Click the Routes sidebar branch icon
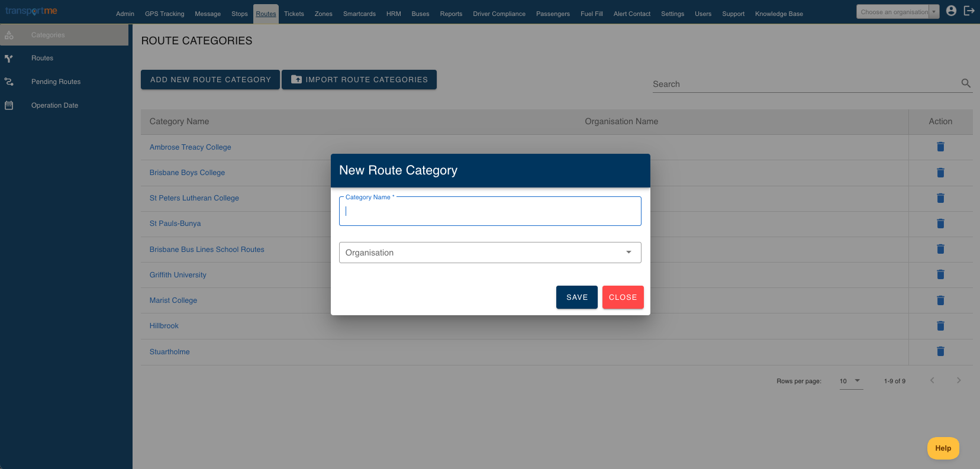This screenshot has width=980, height=469. (9, 58)
